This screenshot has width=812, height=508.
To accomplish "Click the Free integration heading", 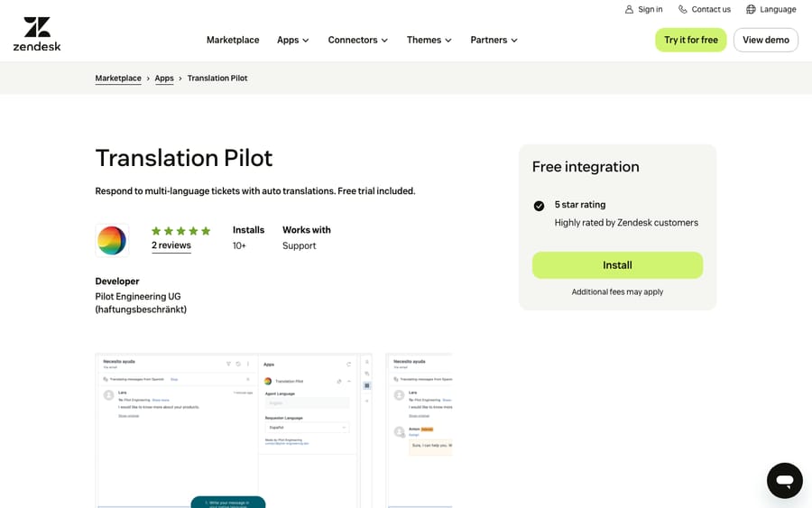I will click(586, 167).
